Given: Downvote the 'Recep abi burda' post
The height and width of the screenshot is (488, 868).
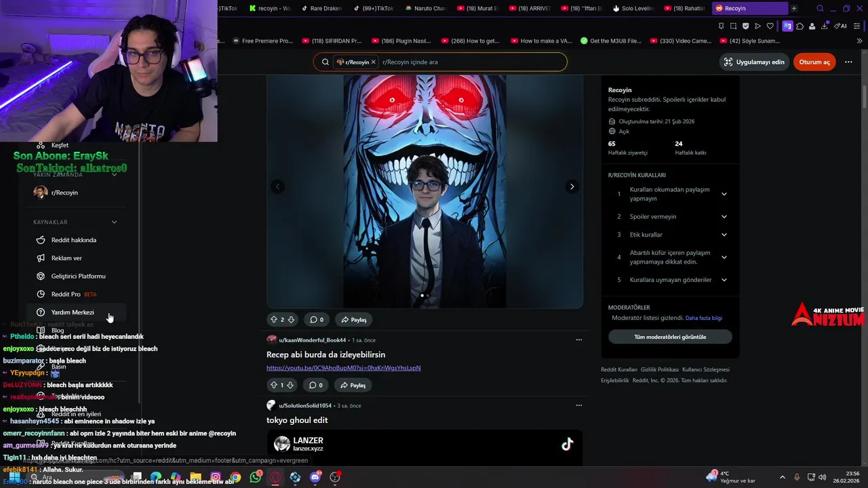Looking at the screenshot, I should click(290, 385).
